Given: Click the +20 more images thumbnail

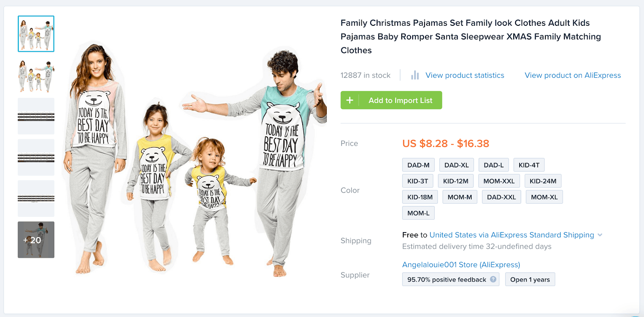Looking at the screenshot, I should (x=36, y=240).
